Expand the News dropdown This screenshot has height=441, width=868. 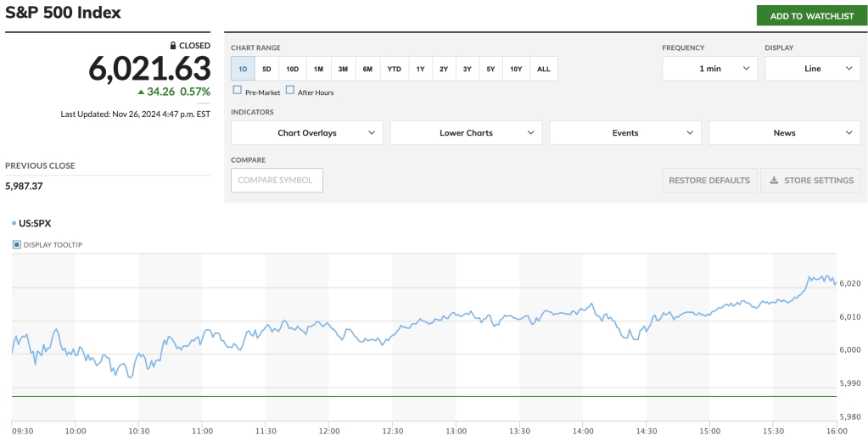(784, 133)
